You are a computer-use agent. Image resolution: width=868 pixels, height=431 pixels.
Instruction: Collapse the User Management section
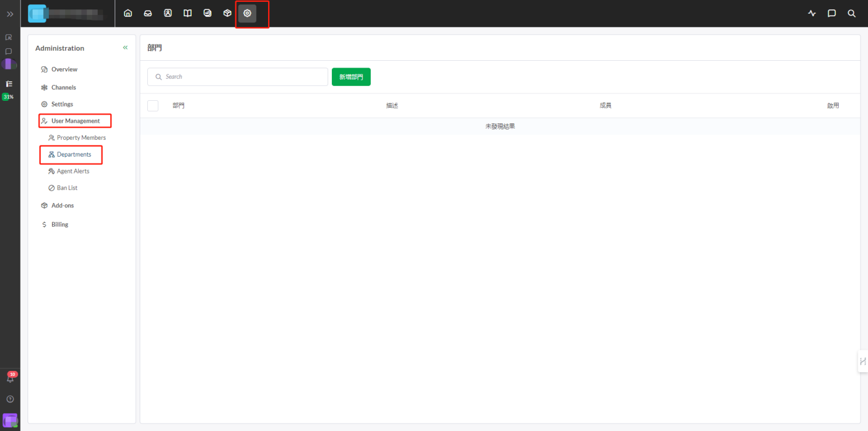(x=75, y=121)
